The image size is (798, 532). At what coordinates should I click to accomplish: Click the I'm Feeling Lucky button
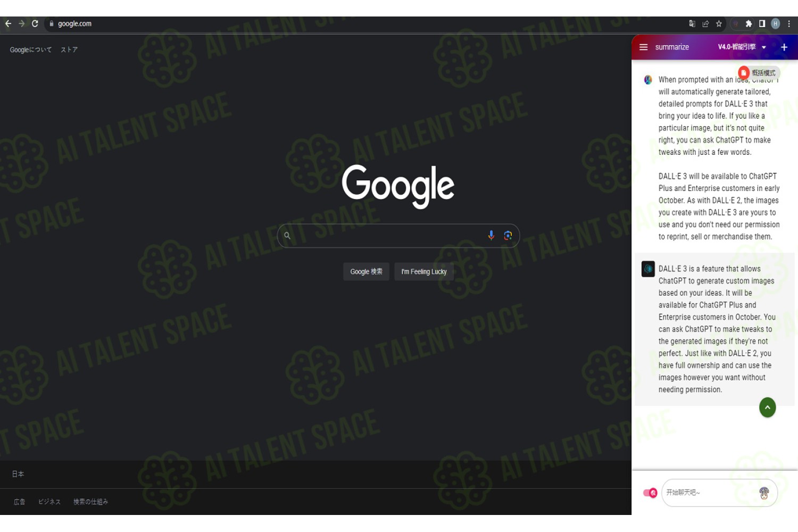pos(424,272)
